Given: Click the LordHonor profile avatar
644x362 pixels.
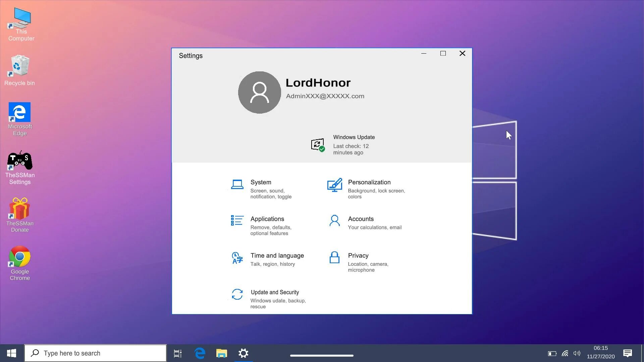Looking at the screenshot, I should point(259,92).
